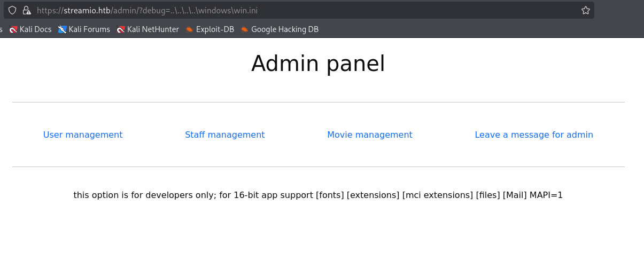The height and width of the screenshot is (261, 644).
Task: Open the site security padlock info
Action: (26, 10)
